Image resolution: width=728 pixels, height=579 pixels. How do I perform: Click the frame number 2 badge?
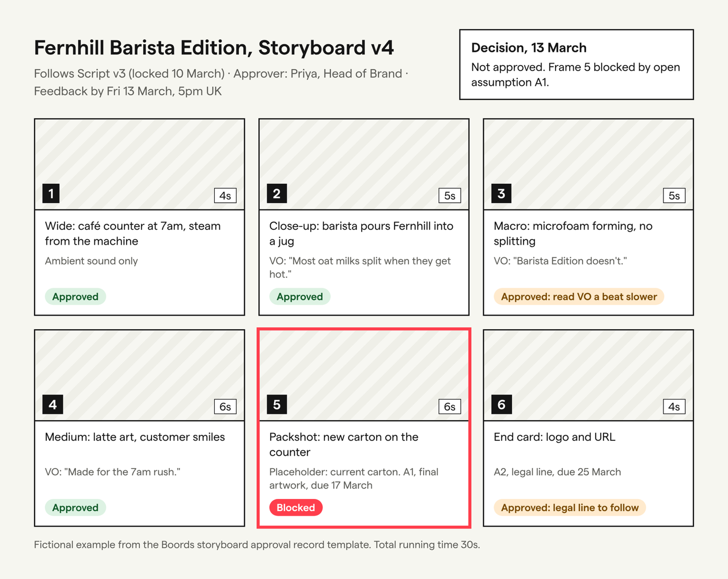(277, 193)
